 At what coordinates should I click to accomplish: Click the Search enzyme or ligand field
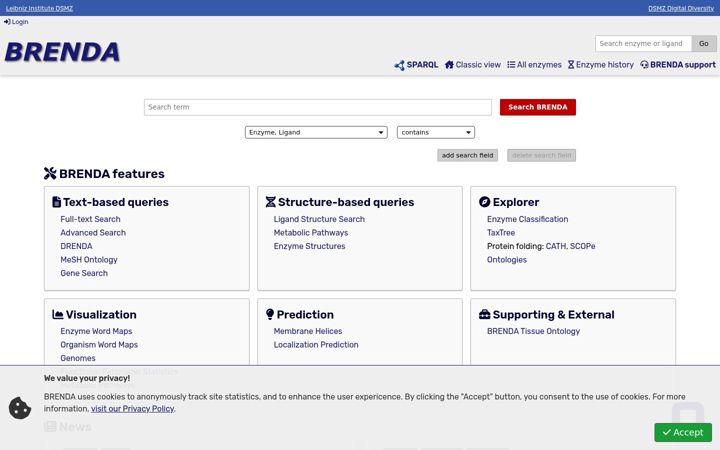[643, 44]
